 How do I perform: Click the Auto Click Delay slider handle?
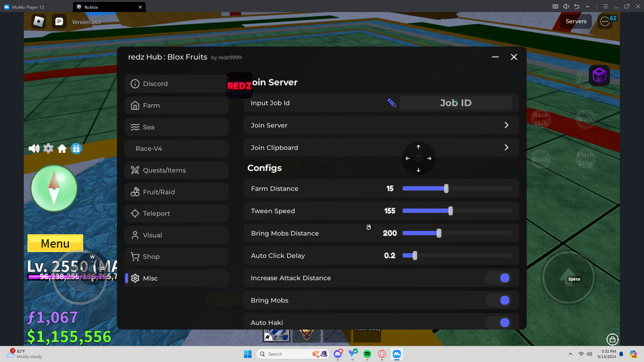pos(415,255)
